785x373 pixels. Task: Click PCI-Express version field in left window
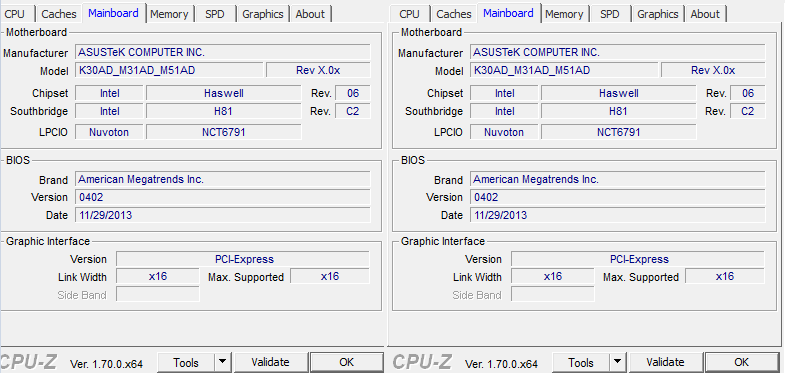243,259
